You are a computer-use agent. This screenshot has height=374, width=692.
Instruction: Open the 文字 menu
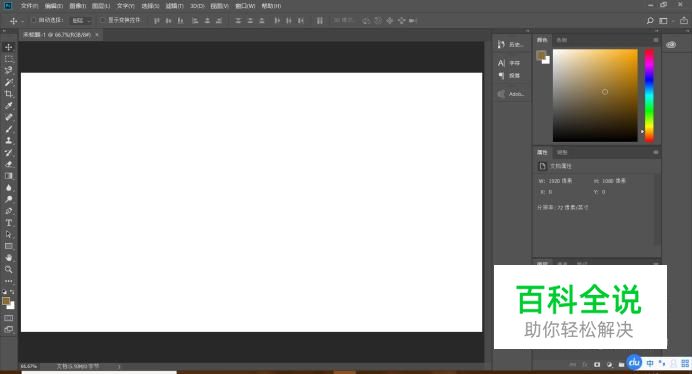tap(125, 6)
